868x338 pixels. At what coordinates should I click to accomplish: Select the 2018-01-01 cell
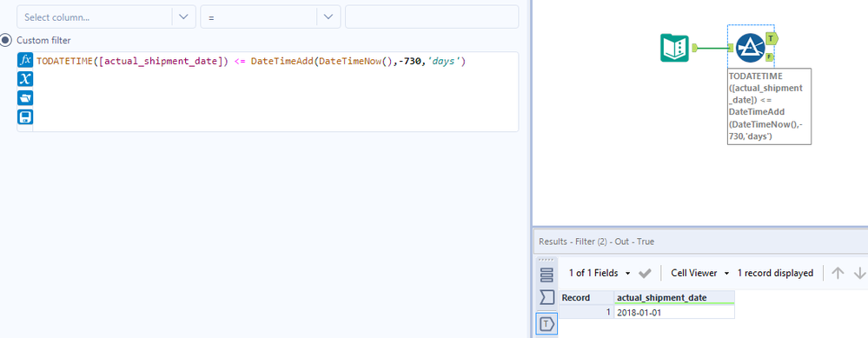point(675,313)
